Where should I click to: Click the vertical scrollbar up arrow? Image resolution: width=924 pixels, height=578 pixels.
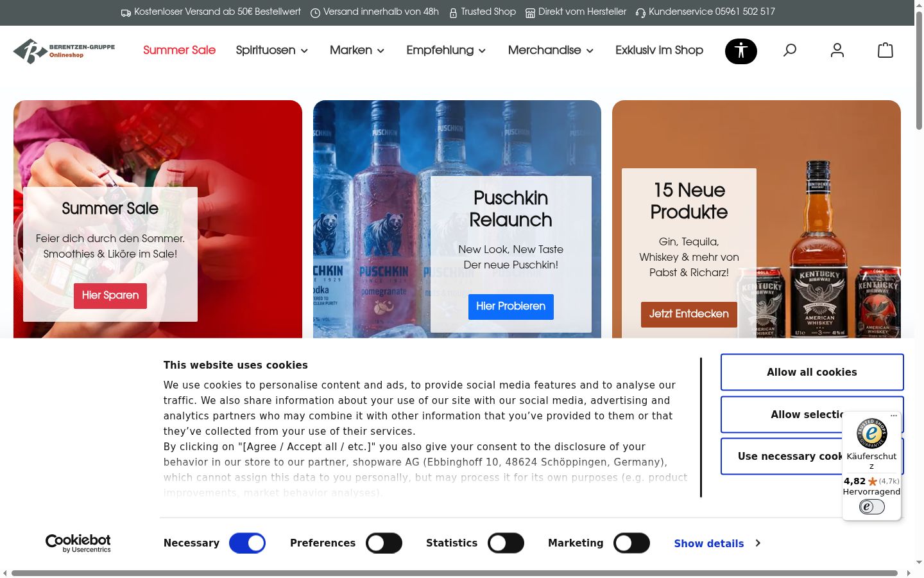[919, 4]
